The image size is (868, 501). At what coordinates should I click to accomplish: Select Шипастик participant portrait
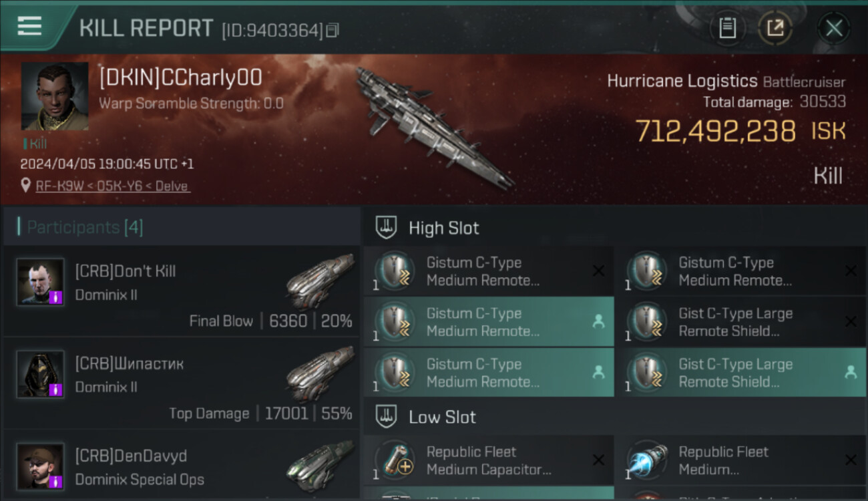pyautogui.click(x=41, y=374)
